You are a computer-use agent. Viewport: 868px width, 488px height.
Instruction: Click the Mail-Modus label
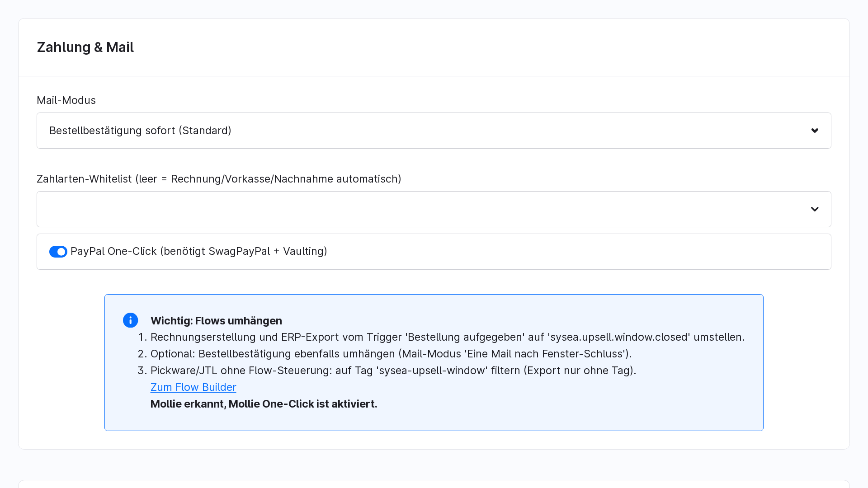tap(66, 100)
